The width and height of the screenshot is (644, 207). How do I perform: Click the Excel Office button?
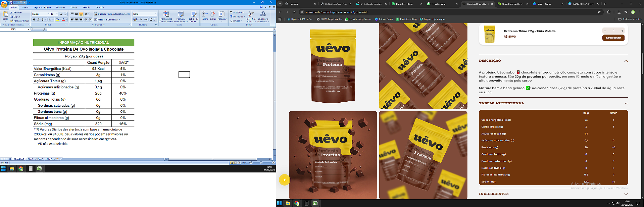[x=4, y=4]
